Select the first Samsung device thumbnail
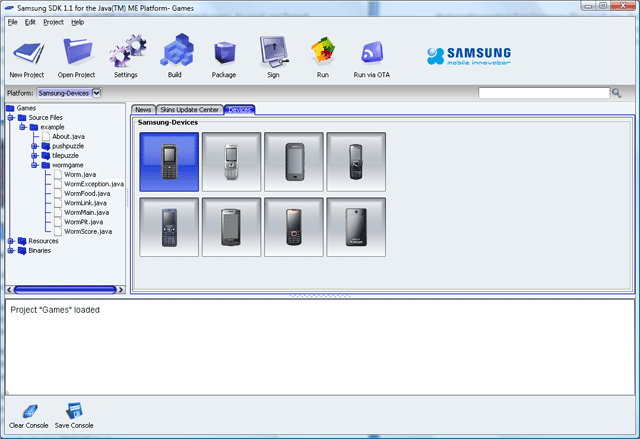640x439 pixels. (x=169, y=162)
